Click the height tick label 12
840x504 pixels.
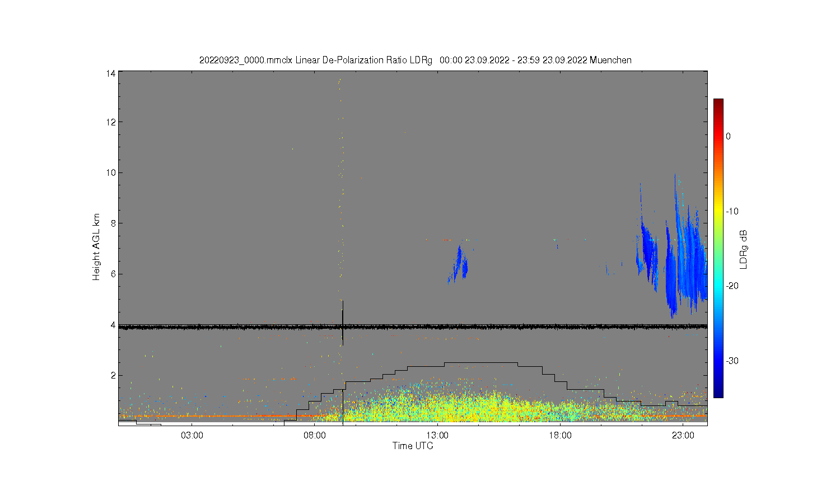[111, 122]
